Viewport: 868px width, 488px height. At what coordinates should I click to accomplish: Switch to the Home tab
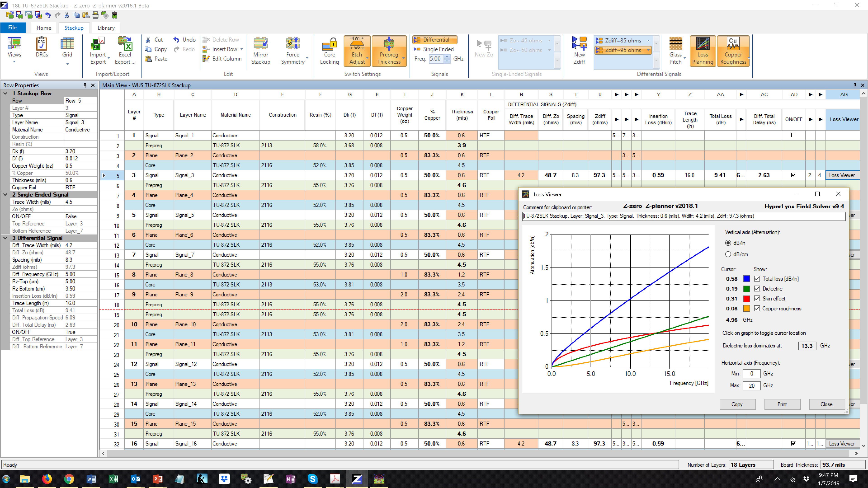pyautogui.click(x=44, y=28)
